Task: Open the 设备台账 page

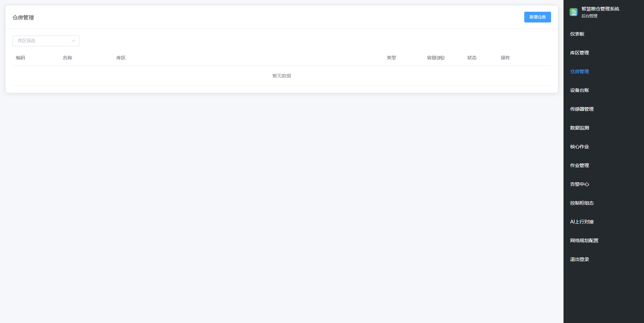Action: click(579, 90)
